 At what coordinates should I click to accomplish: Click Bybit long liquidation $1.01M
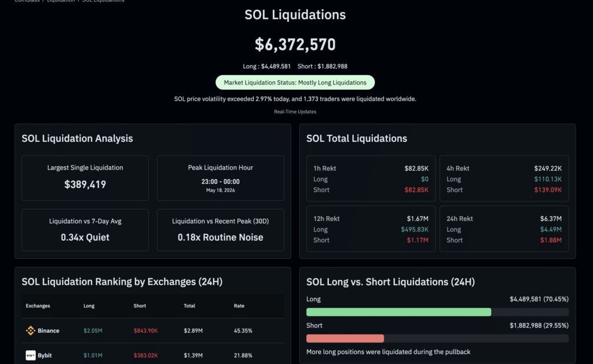93,355
